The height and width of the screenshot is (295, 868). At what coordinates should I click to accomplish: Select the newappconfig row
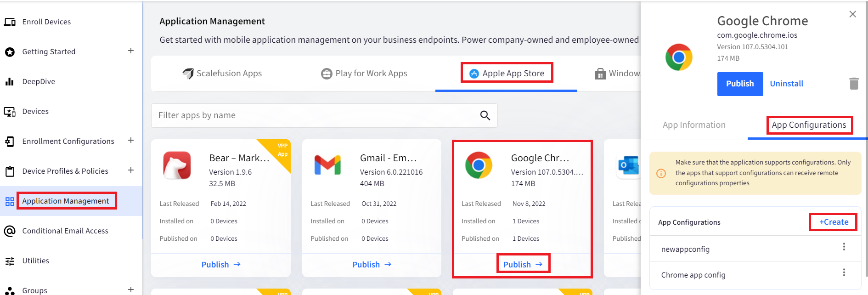(755, 249)
